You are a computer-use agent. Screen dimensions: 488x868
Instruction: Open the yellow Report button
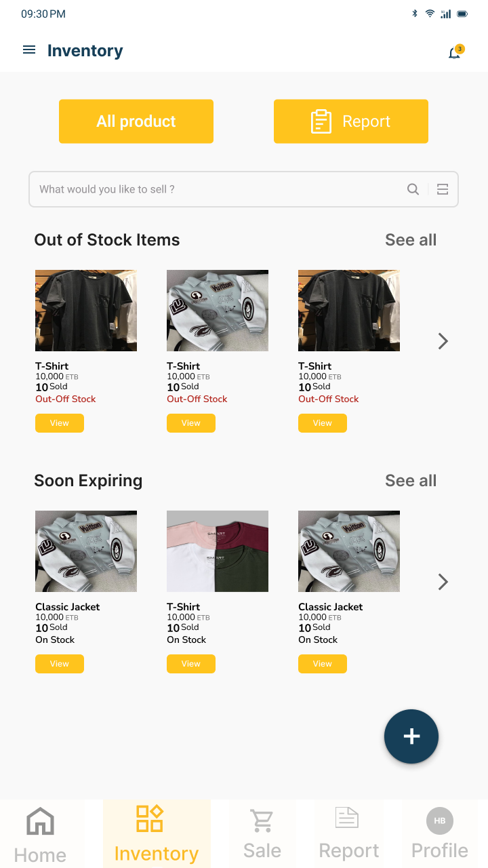pos(350,121)
